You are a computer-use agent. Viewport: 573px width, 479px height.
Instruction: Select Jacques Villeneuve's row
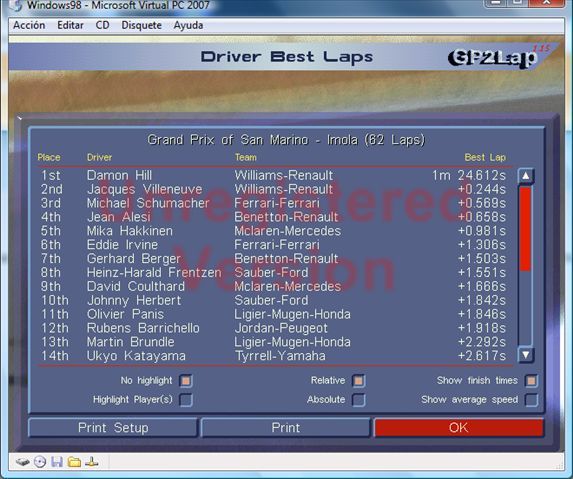[x=273, y=189]
